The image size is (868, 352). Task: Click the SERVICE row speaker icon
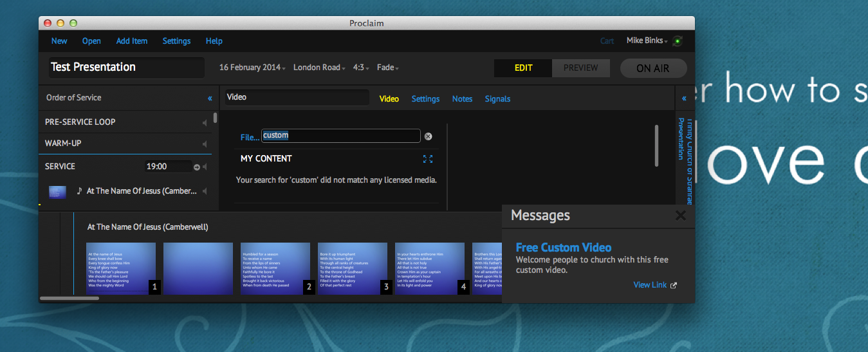205,167
